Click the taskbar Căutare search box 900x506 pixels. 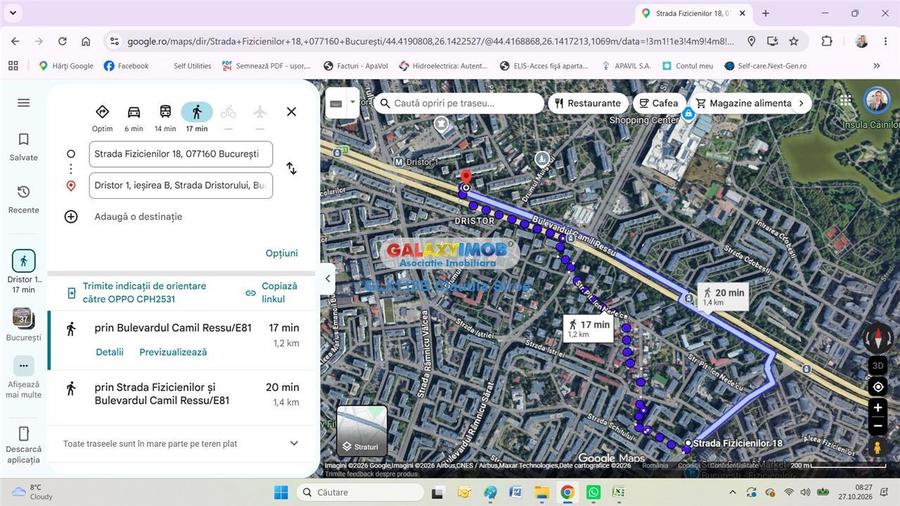pos(360,492)
